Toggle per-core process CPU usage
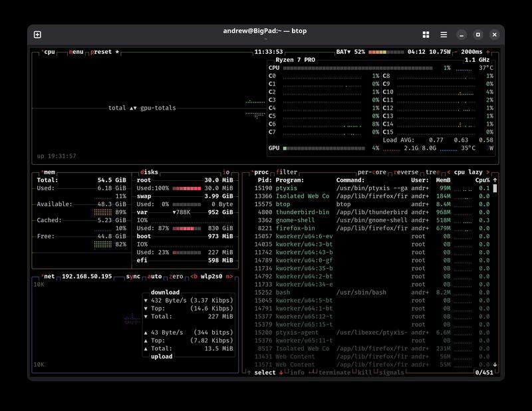Image resolution: width=532 pixels, height=411 pixels. tap(372, 172)
